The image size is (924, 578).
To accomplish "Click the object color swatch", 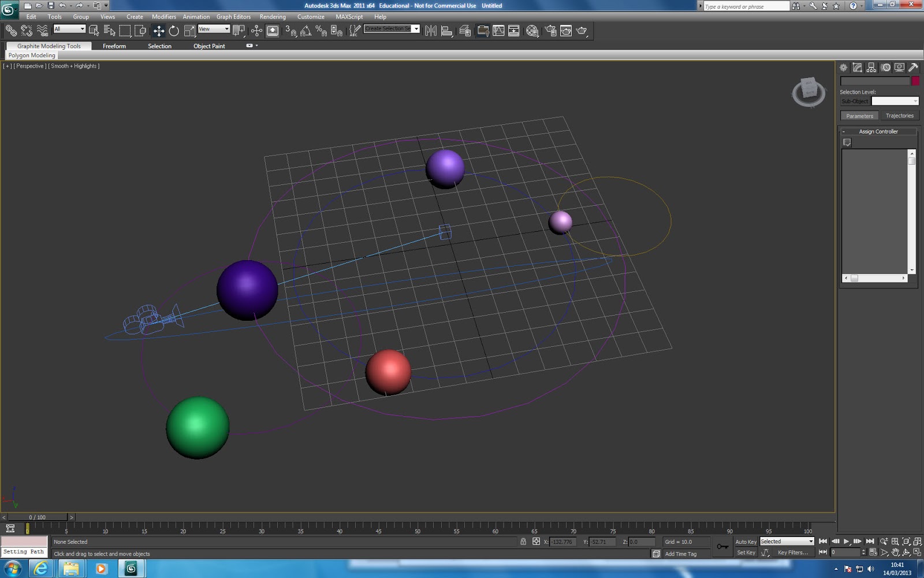I will (915, 81).
